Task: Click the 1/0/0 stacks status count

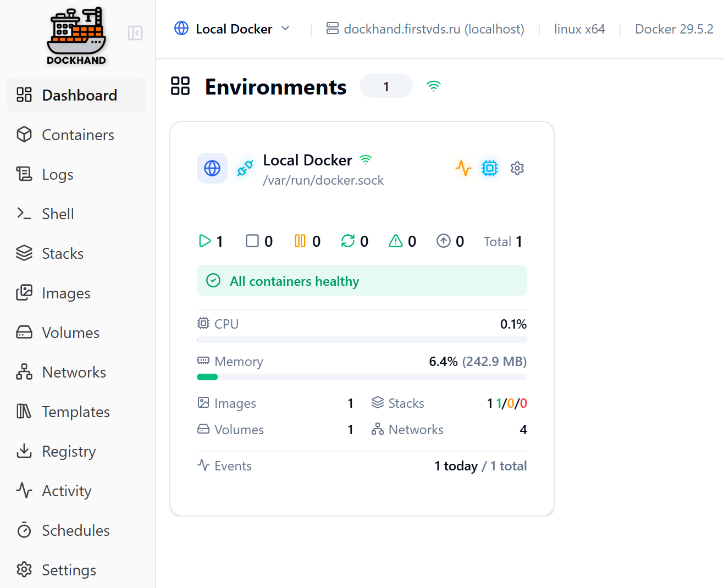Action: [512, 403]
